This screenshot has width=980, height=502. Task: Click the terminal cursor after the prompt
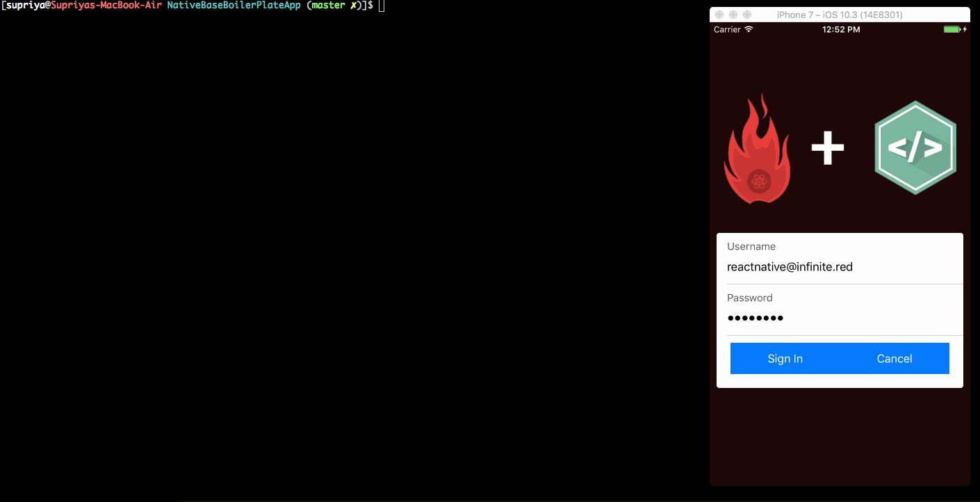382,6
